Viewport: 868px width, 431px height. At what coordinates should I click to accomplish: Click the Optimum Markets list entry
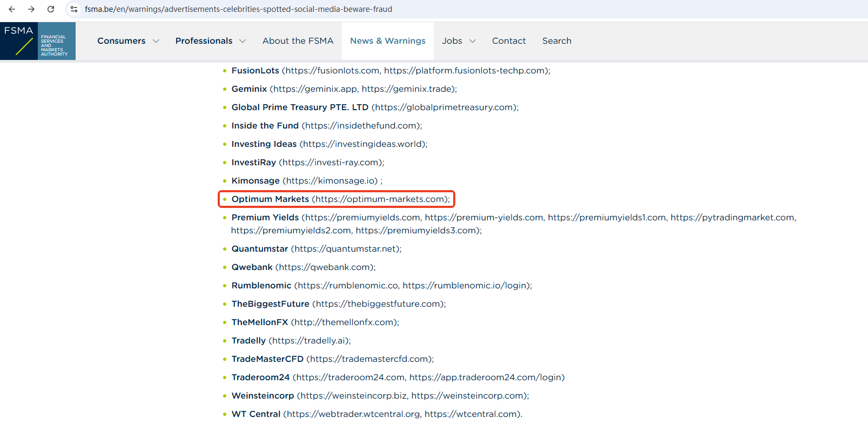point(340,199)
